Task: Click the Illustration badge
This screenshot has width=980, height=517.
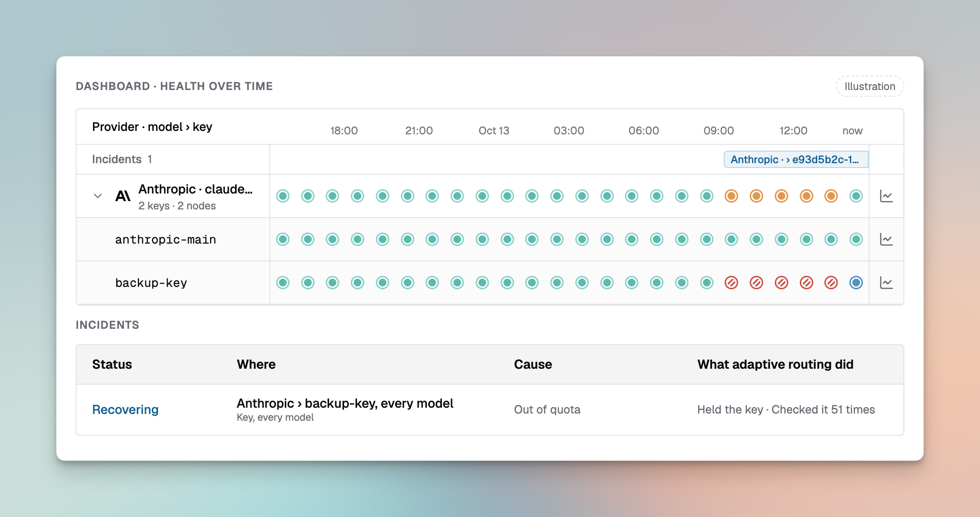Action: coord(870,86)
